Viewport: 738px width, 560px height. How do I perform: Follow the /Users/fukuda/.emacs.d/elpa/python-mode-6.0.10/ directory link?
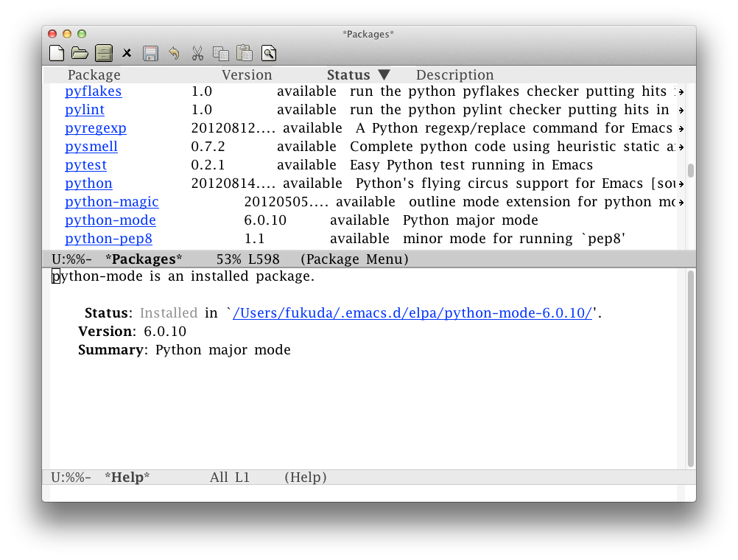412,313
